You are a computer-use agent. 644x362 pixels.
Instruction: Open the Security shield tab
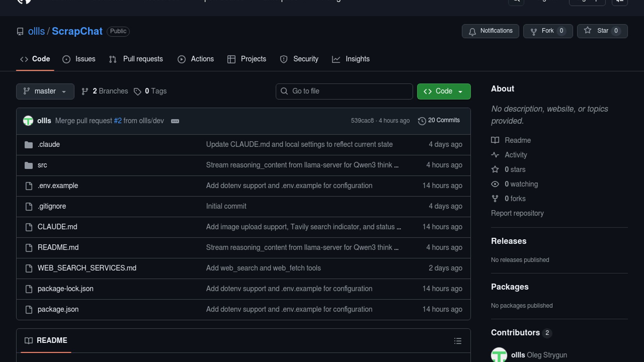pos(299,59)
